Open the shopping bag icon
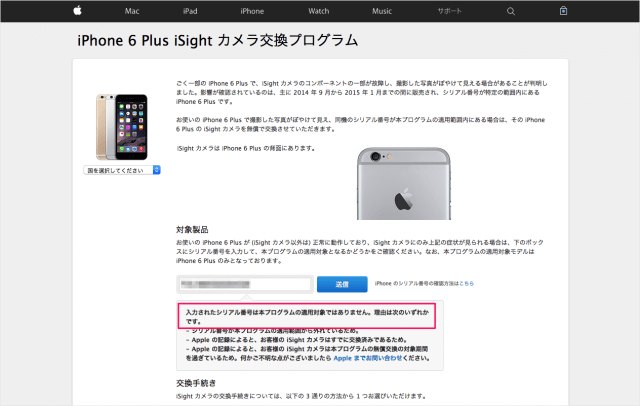This screenshot has width=640, height=406. 563,11
